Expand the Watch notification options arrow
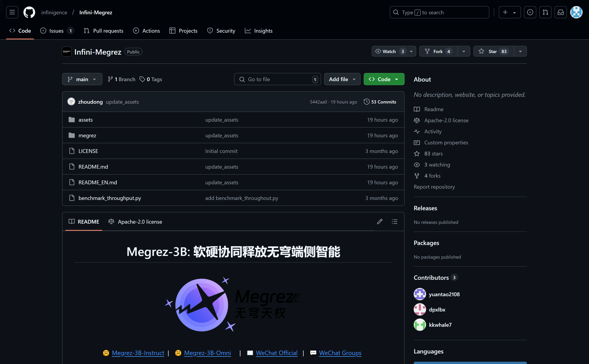 [411, 51]
